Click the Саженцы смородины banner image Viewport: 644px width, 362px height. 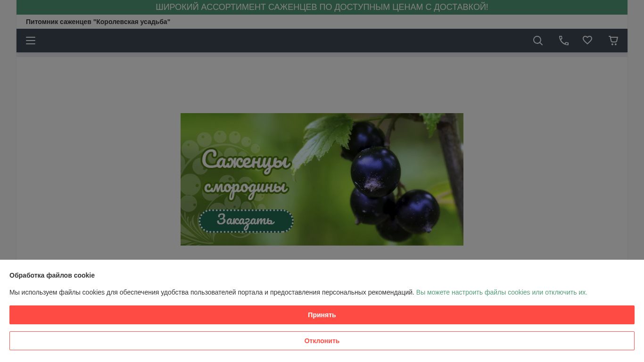point(322,179)
